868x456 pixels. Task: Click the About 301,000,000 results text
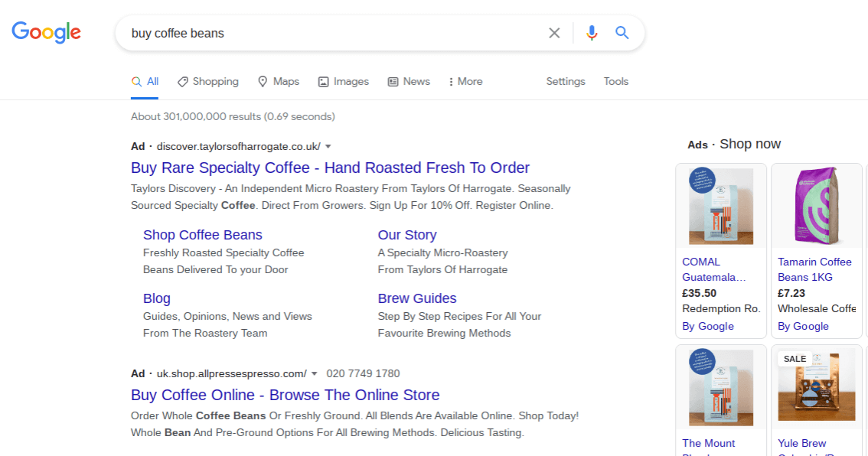[233, 117]
